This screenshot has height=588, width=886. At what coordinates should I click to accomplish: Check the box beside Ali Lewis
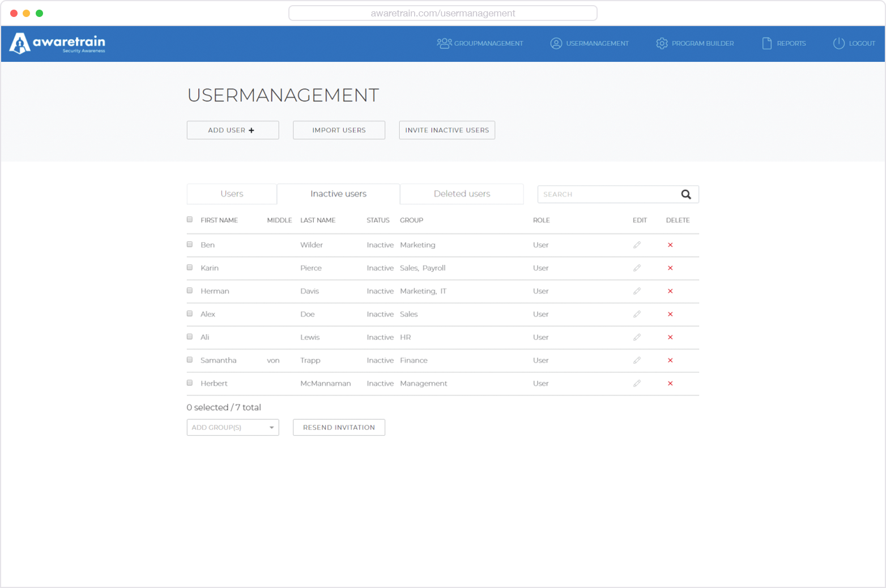tap(190, 336)
